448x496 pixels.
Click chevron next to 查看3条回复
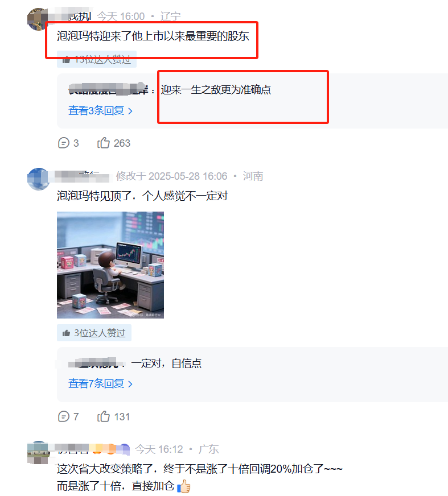130,111
